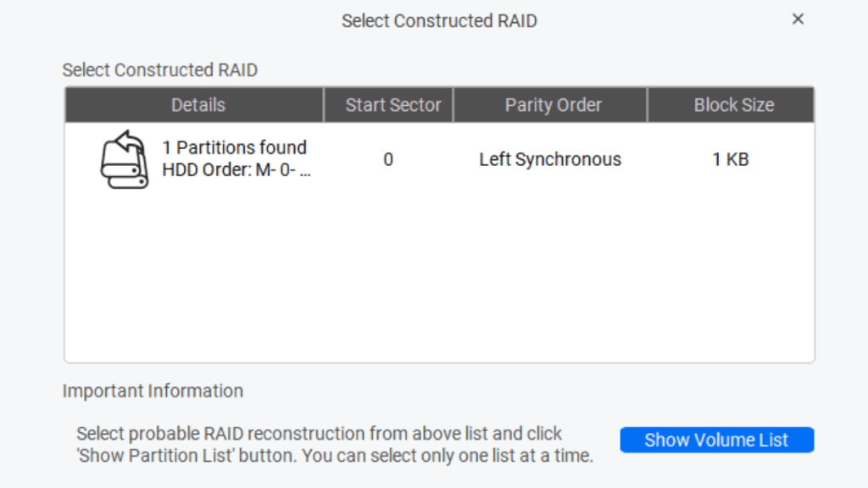Screen dimensions: 868x488
Task: Click the empty area below the RAID row
Action: 439,280
